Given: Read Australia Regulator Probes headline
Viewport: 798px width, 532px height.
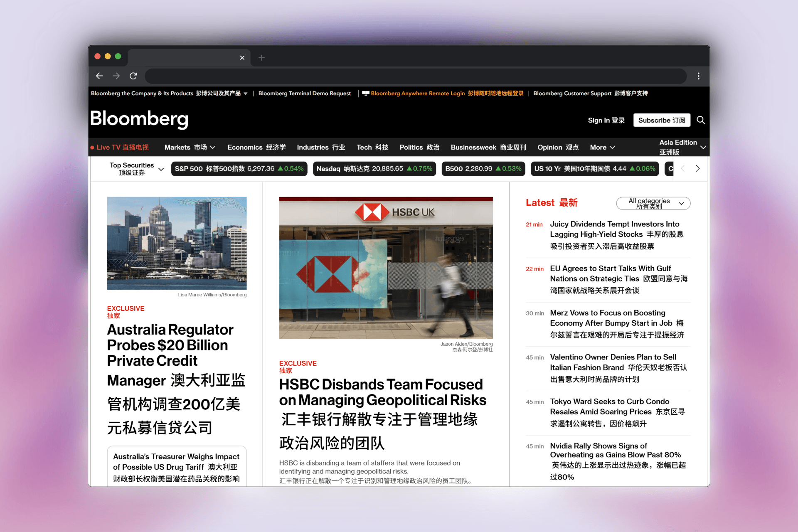Looking at the screenshot, I should click(176, 379).
